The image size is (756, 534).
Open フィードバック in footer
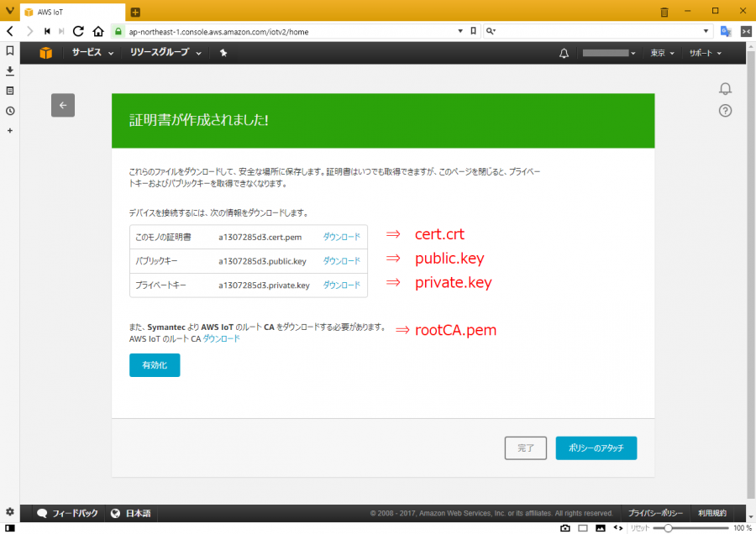[x=67, y=513]
